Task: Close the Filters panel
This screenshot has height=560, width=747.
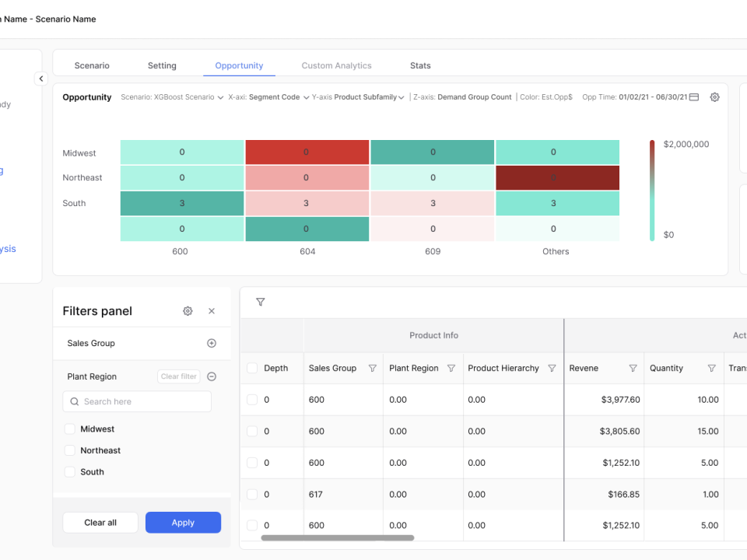Action: 212,311
